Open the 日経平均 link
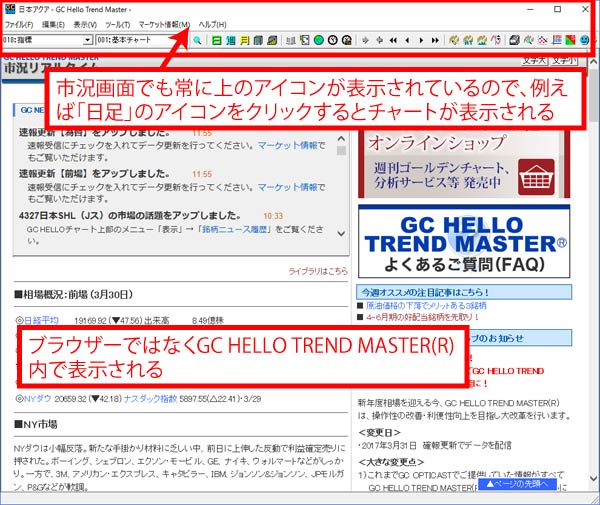600x505 pixels. tap(41, 320)
